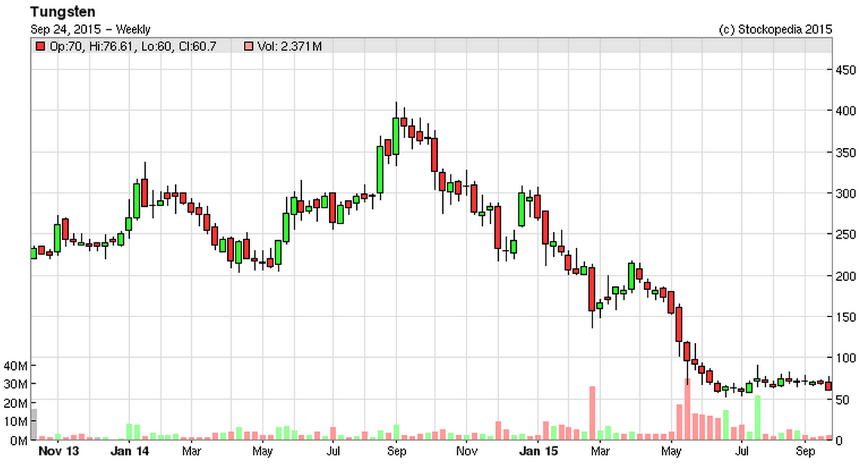Screen dimensions: 868x475
Task: Click the 40M volume axis label
Action: (15, 366)
